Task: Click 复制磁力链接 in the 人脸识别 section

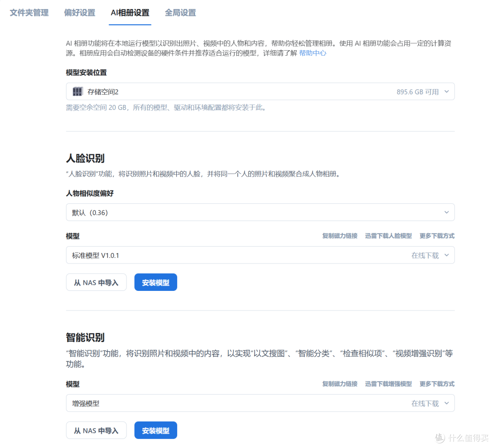Action: point(340,236)
